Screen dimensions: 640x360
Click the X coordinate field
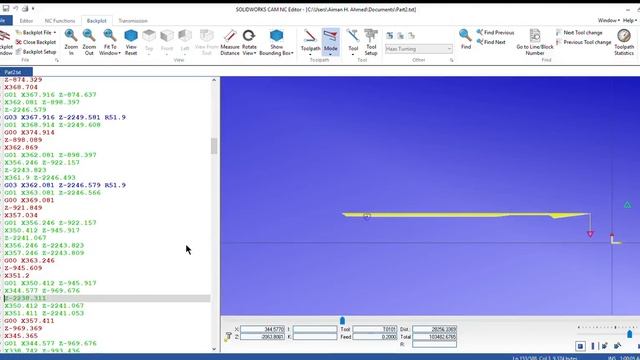pos(262,329)
